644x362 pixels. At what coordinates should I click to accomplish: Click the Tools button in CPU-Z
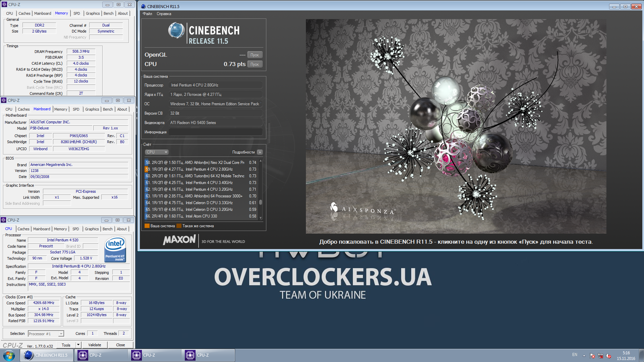[x=66, y=345]
